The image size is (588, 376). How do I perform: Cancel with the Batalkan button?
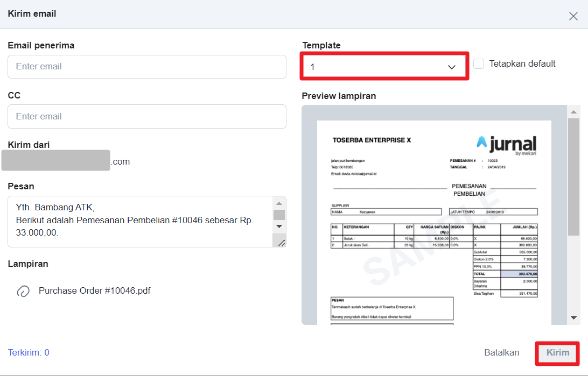pyautogui.click(x=501, y=353)
